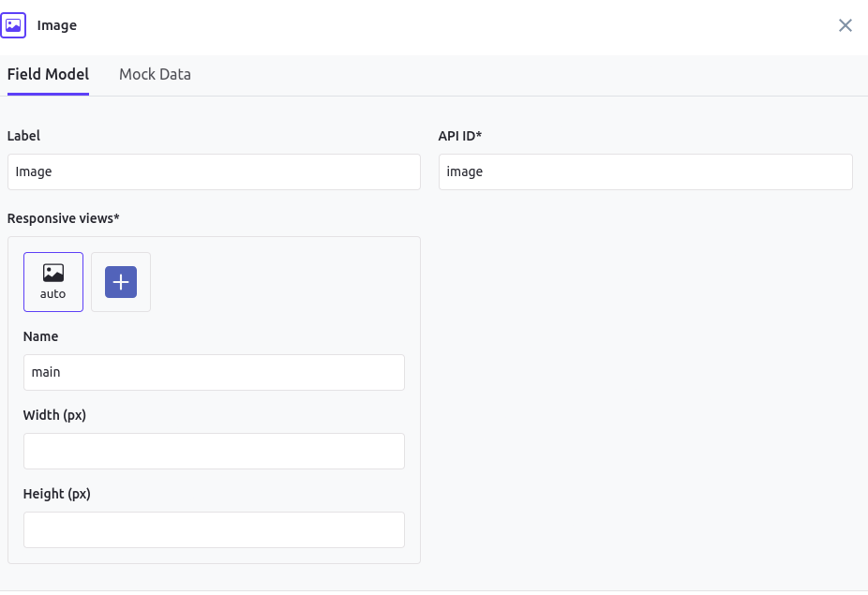Screen dimensions: 868x595
Task: Select the picture icon in the auto view card
Action: pyautogui.click(x=53, y=273)
